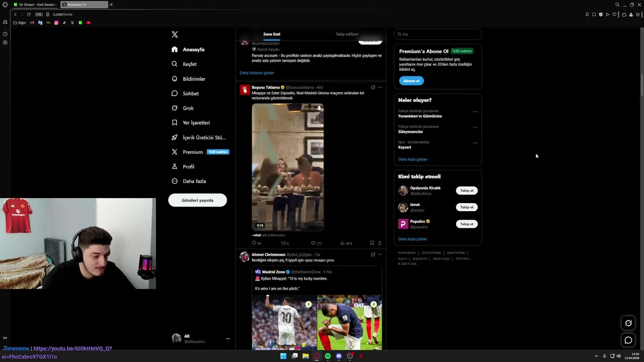
Task: Switch to Stream - Kick Dashboard browser tab
Action: tap(35, 5)
